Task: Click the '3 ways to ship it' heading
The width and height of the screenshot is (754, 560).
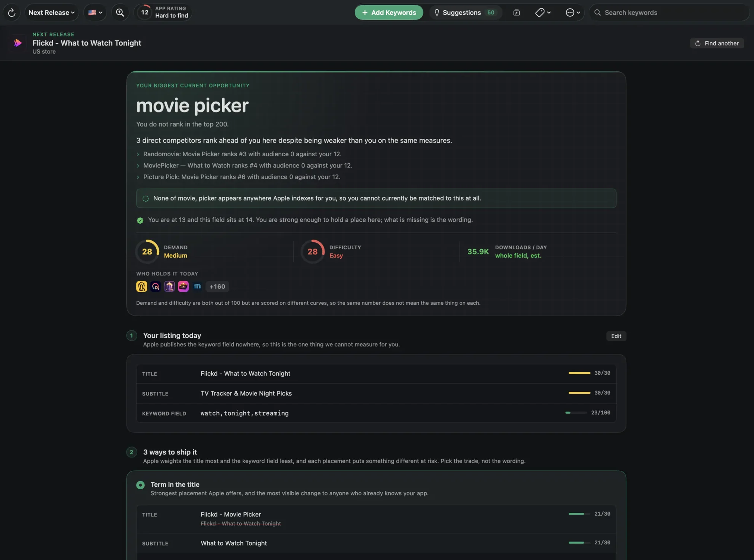Action: [170, 452]
